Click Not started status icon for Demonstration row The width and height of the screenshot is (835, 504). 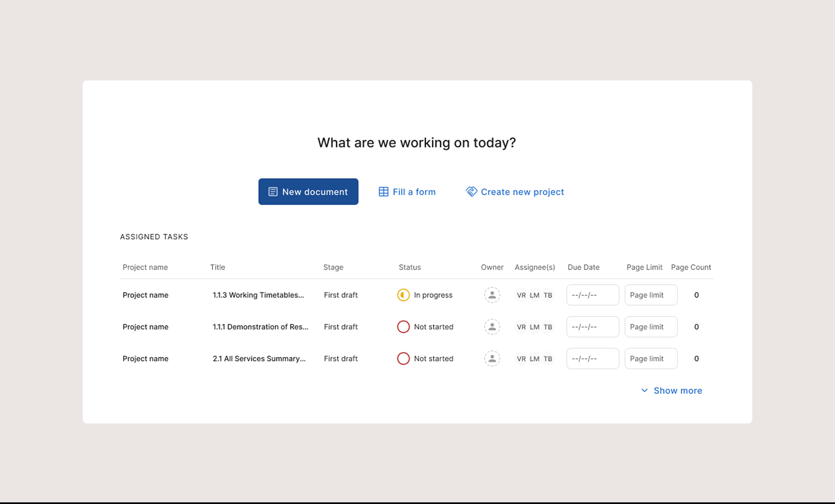(403, 327)
